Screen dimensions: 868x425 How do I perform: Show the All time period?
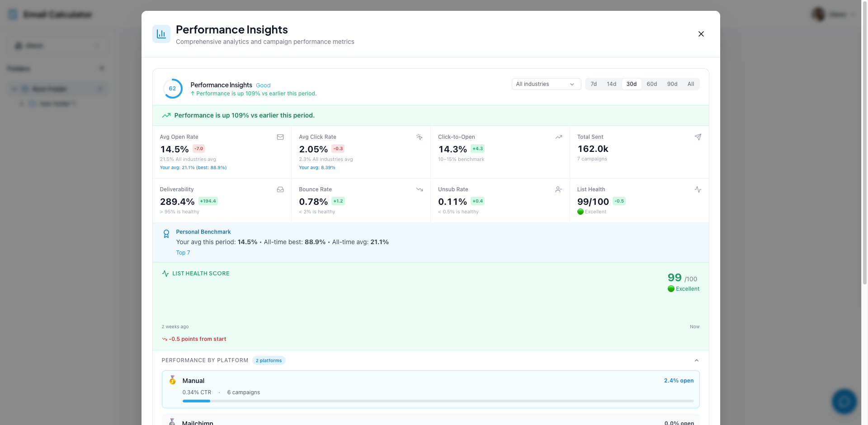[x=690, y=84]
